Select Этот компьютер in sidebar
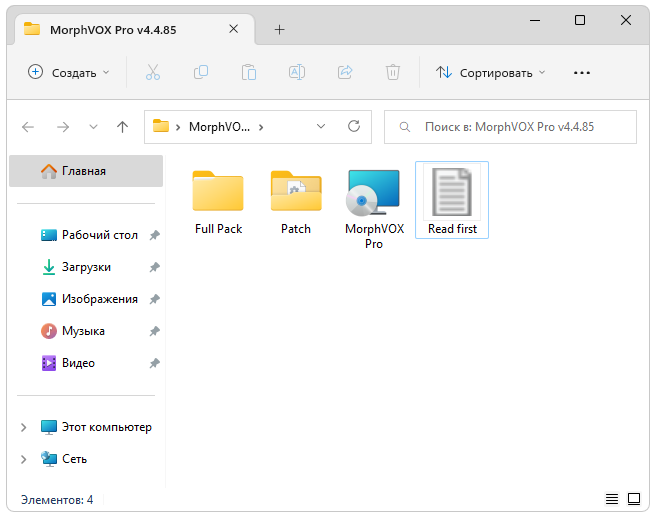 [96, 427]
